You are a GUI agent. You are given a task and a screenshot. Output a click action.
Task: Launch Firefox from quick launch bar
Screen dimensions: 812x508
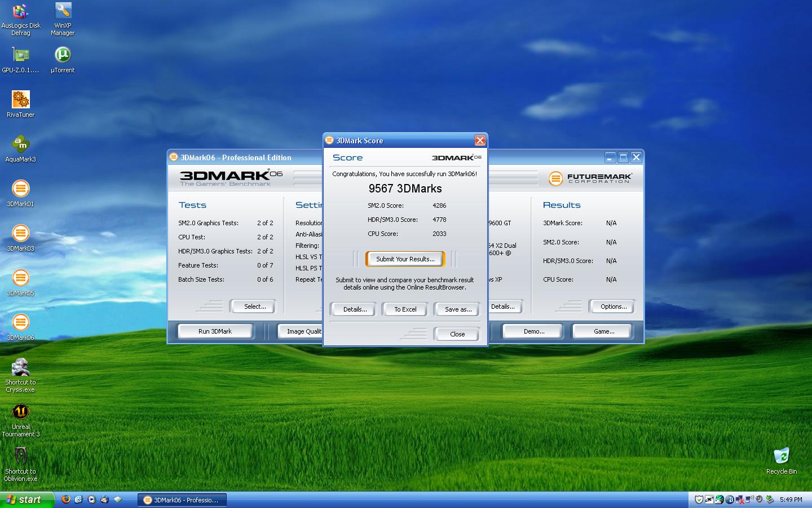click(66, 499)
